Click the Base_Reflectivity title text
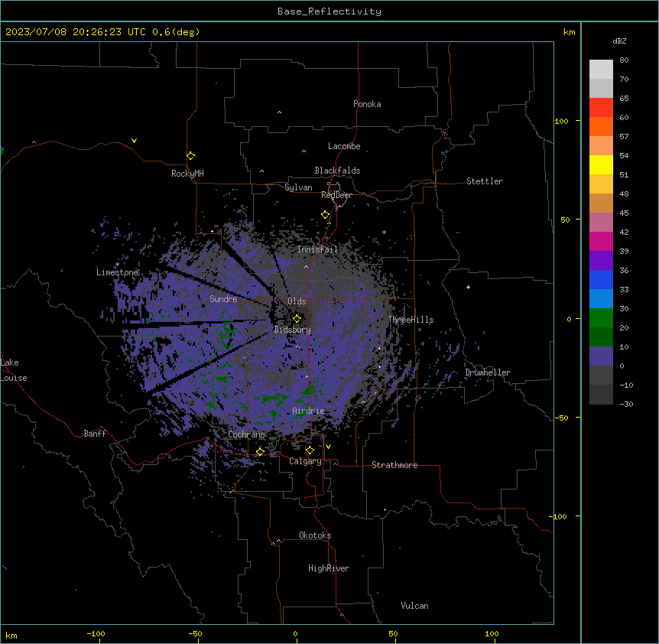The height and width of the screenshot is (644, 659). [329, 11]
